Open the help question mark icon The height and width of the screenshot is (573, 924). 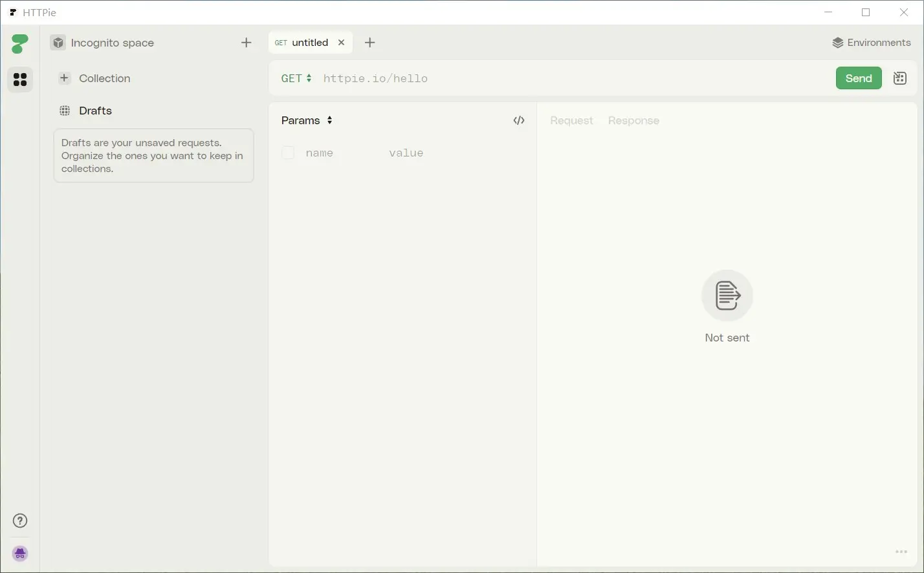point(20,521)
